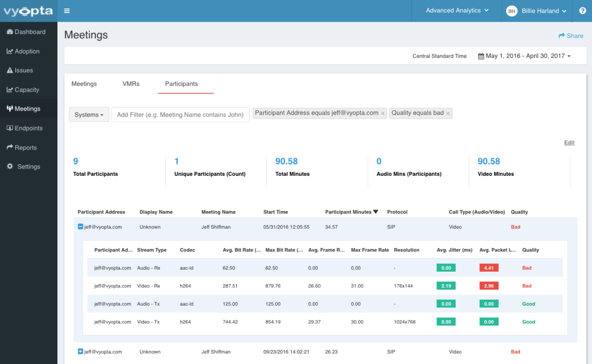The width and height of the screenshot is (592, 364).
Task: Click red 2.96 packet loss badge
Action: click(489, 286)
